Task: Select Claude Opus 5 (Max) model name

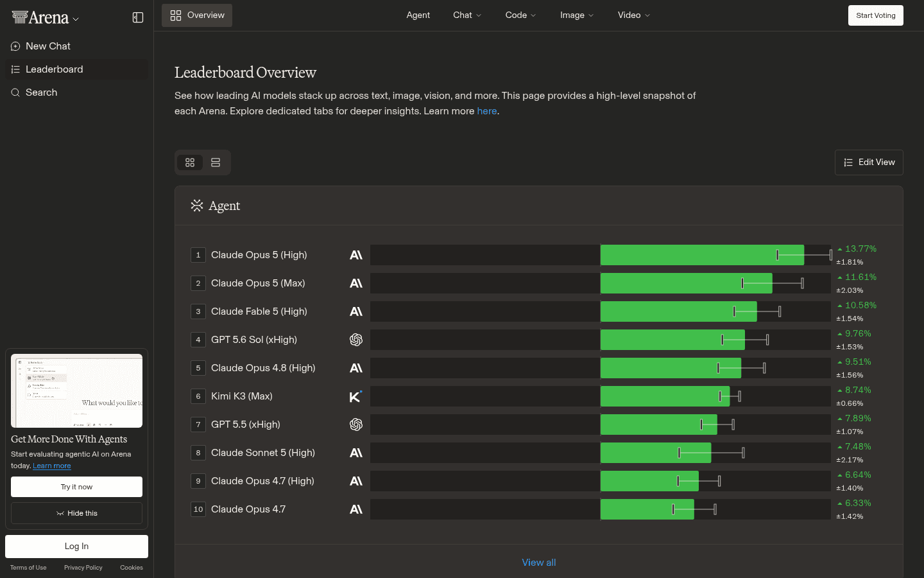Action: [x=258, y=283]
